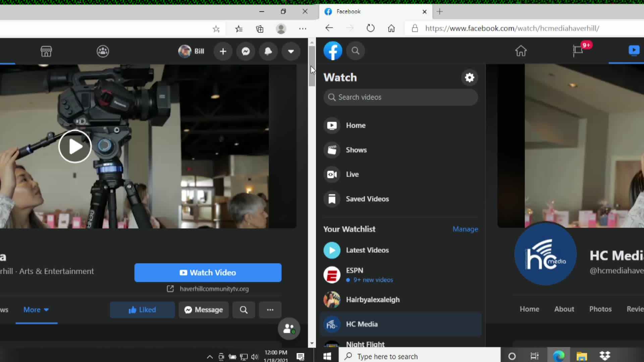Image resolution: width=644 pixels, height=362 pixels.
Task: Play the HC Media cover video
Action: pos(75,146)
